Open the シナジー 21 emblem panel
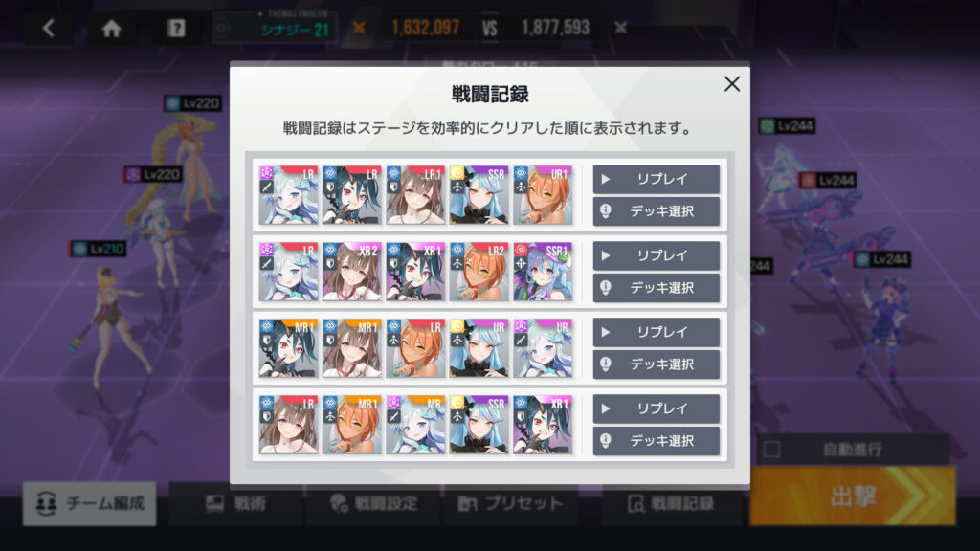Image resolution: width=980 pixels, height=551 pixels. [x=276, y=28]
